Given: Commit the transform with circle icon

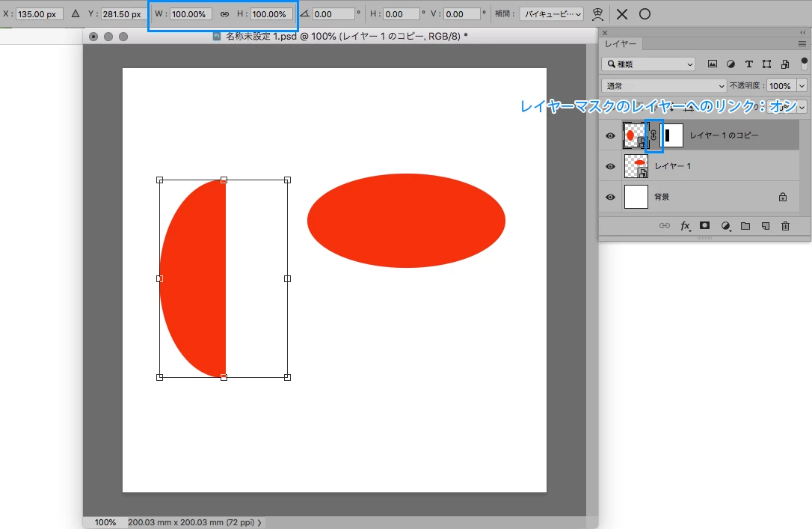Looking at the screenshot, I should point(645,14).
